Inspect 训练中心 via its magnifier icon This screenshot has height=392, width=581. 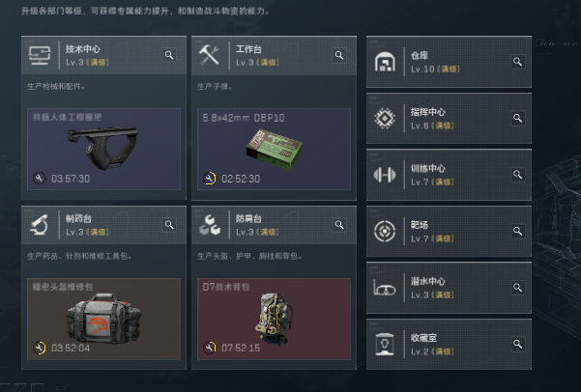click(x=517, y=175)
